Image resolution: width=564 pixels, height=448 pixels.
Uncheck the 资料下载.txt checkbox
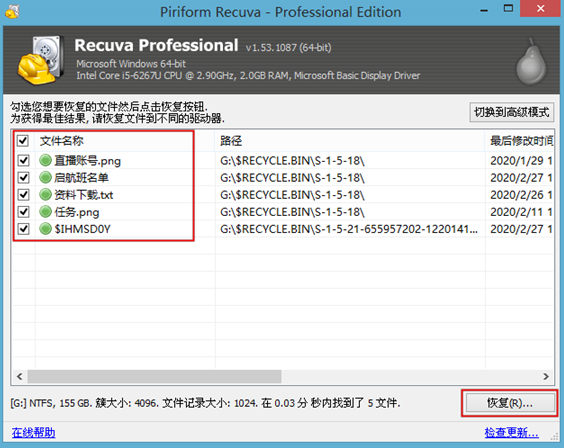coord(24,195)
